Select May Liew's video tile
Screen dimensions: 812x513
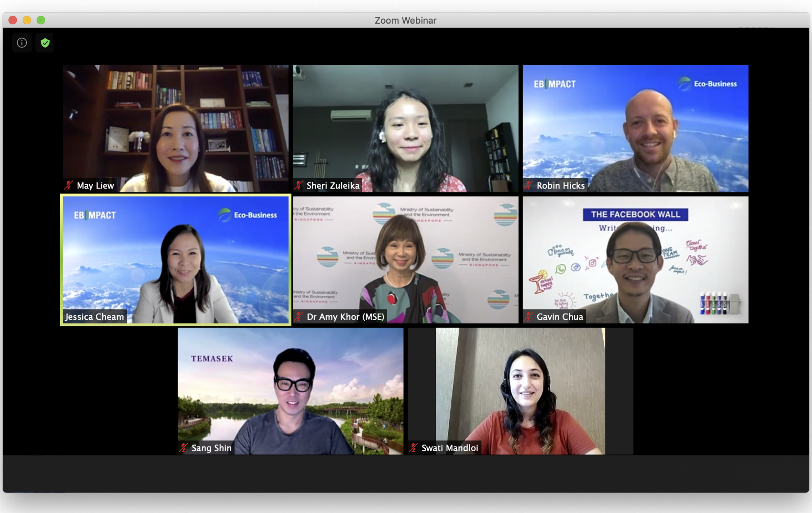tap(175, 128)
